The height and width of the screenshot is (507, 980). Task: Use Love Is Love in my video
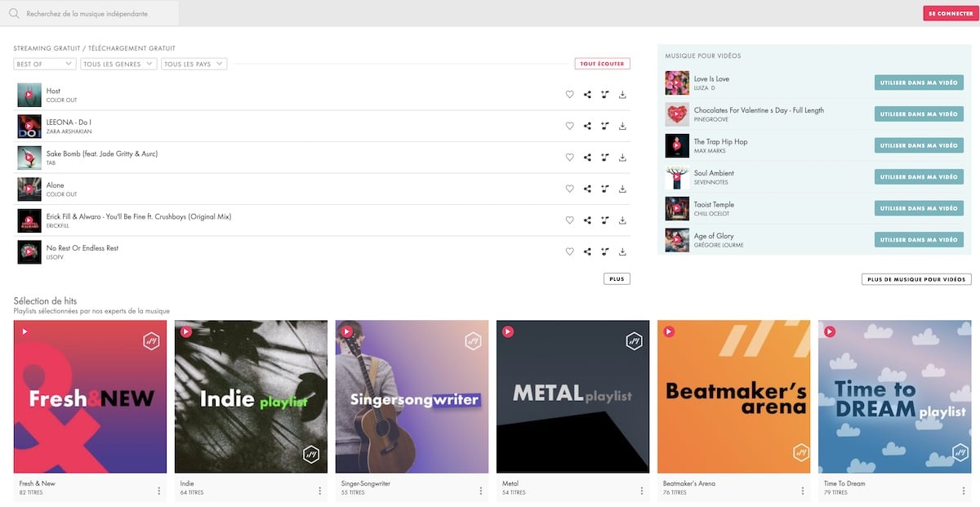919,82
